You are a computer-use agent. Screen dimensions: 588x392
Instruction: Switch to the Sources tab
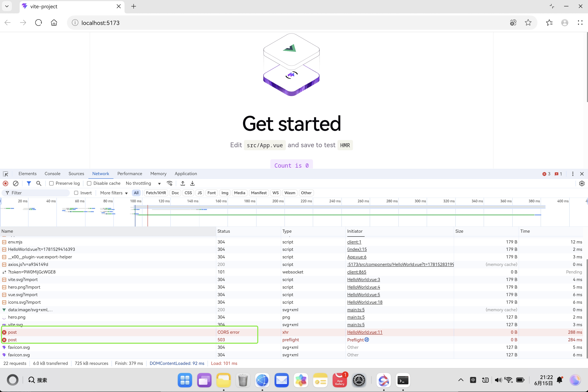point(76,174)
